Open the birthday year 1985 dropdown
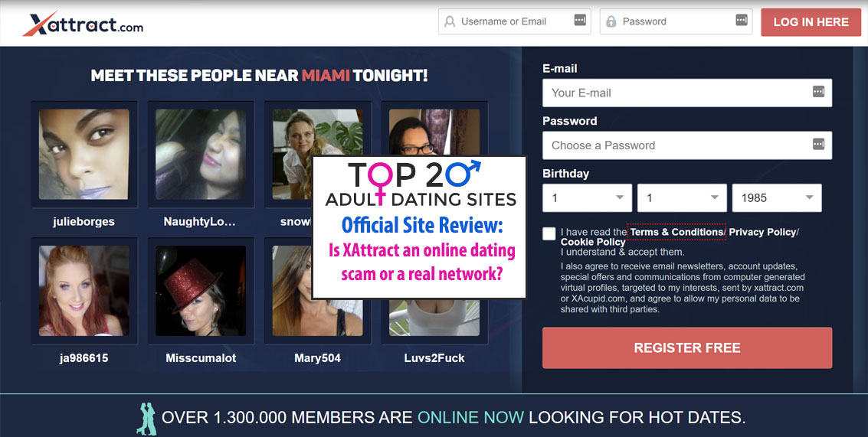 [777, 198]
